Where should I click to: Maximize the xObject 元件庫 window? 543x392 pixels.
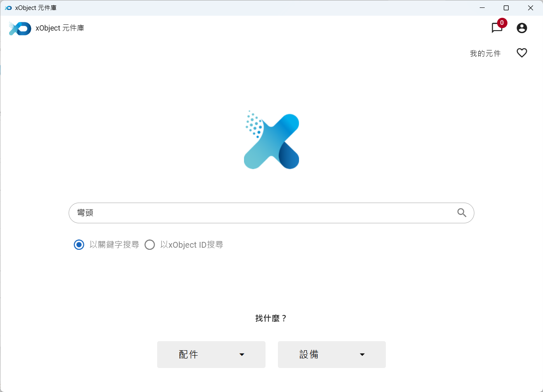click(506, 8)
